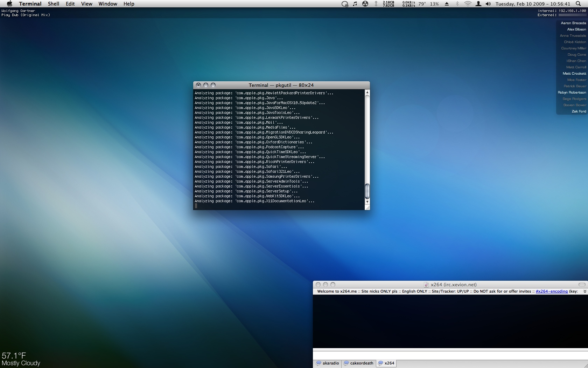Screen dimensions: 588x368
Task: Click the line 'com.apple.pkg.Safari'
Action: tap(241, 167)
